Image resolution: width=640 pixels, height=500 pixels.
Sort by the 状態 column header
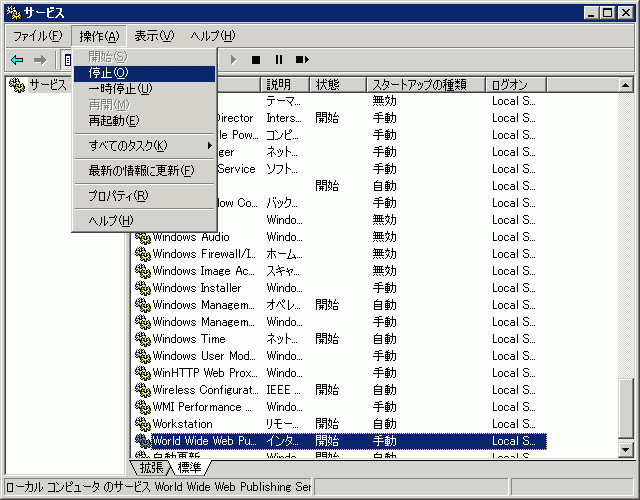click(338, 85)
